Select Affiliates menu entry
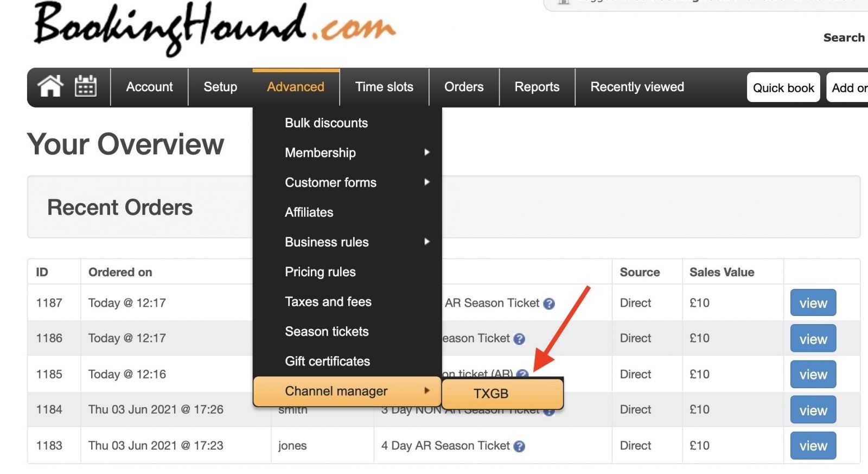 [347, 212]
